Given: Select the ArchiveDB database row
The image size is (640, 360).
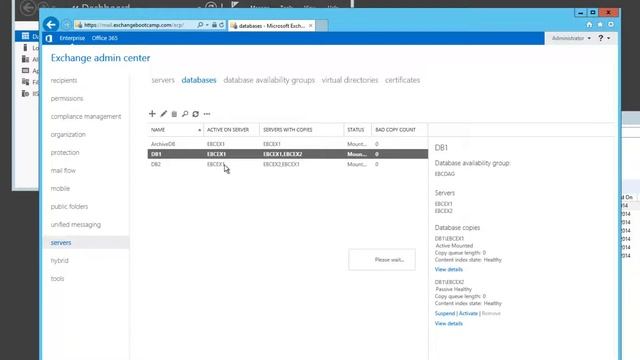Looking at the screenshot, I should click(288, 144).
